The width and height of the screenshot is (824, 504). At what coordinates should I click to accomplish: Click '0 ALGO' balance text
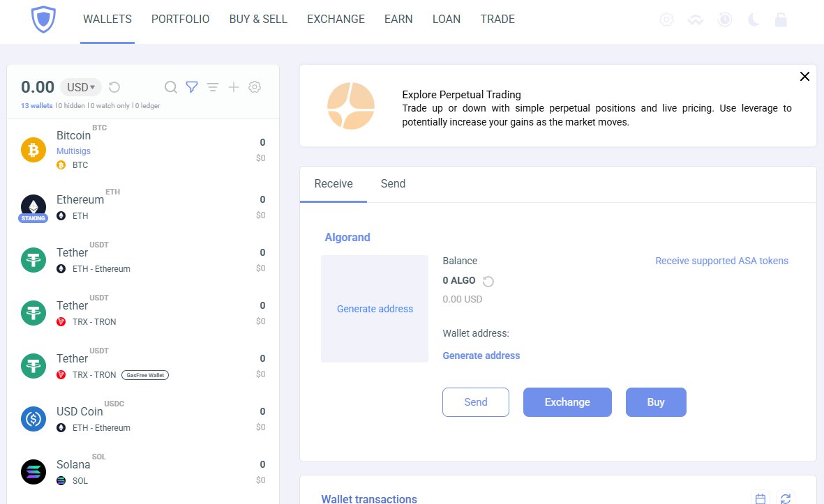(459, 280)
